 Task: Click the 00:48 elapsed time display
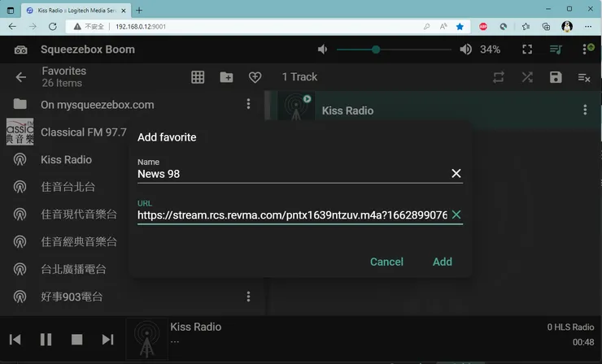pyautogui.click(x=583, y=342)
